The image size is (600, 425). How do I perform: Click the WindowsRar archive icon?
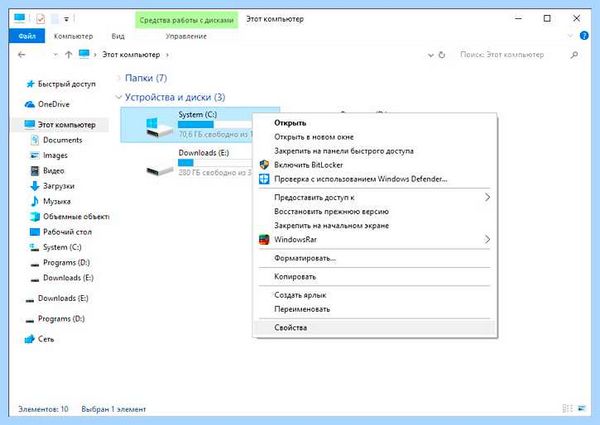(x=264, y=239)
